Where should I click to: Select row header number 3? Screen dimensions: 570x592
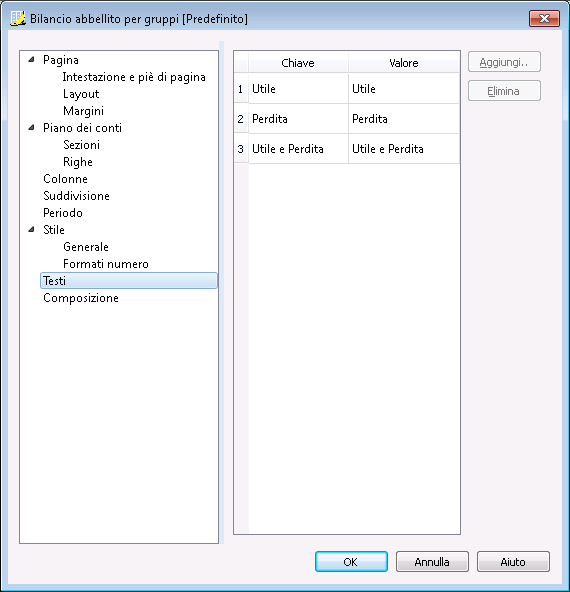click(241, 149)
